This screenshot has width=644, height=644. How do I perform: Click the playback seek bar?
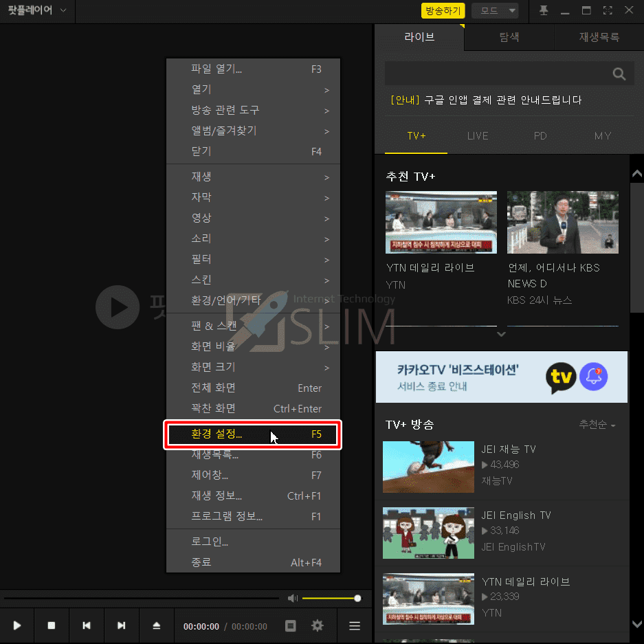[142, 599]
